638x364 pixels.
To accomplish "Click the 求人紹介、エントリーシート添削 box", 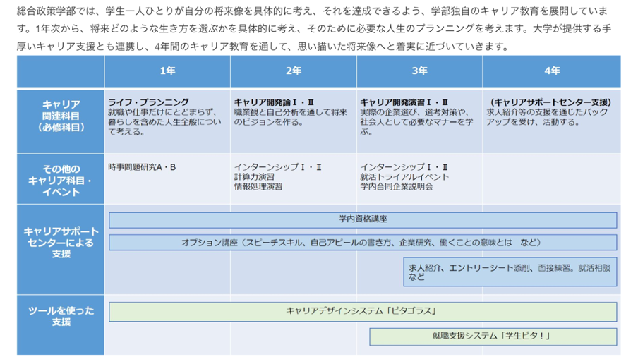I will (x=510, y=272).
